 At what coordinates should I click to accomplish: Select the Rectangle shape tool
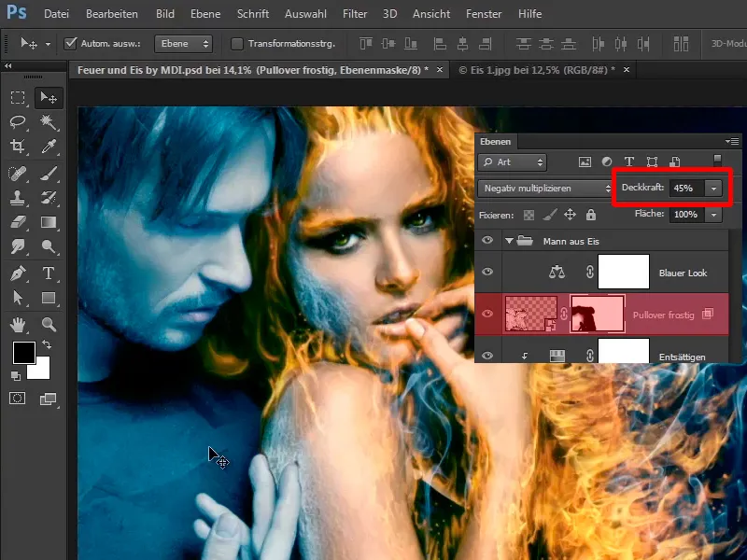(x=49, y=298)
